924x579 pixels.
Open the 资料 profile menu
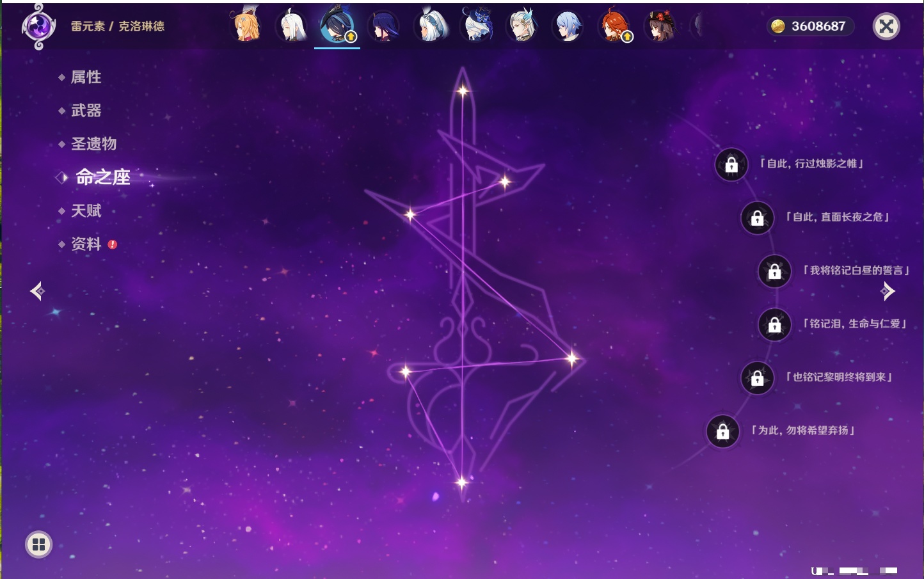[87, 244]
